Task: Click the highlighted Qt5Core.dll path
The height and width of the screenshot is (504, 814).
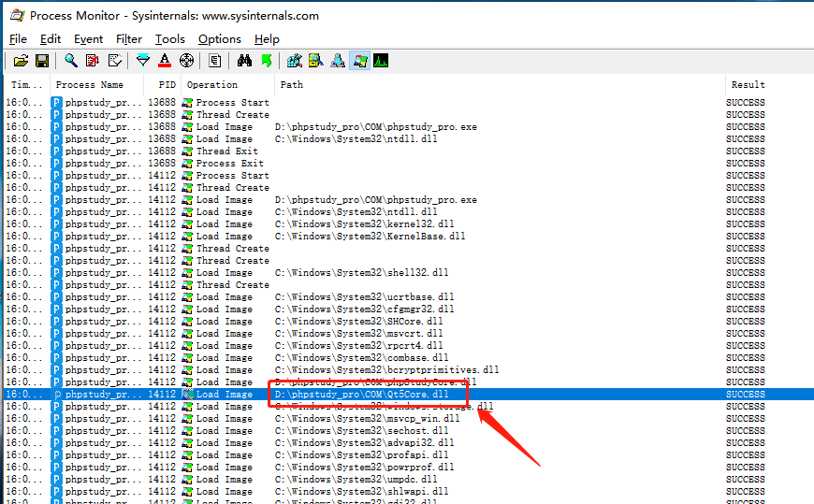Action: [x=362, y=395]
